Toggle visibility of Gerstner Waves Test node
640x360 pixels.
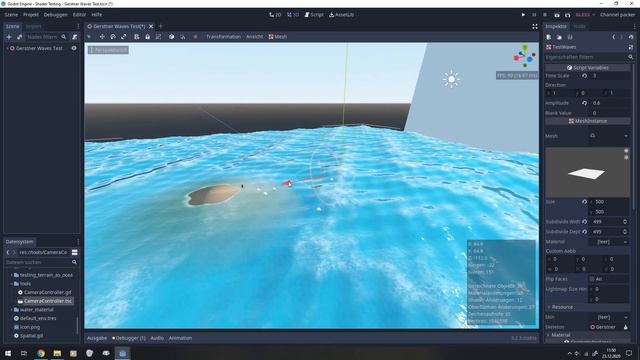[x=74, y=48]
